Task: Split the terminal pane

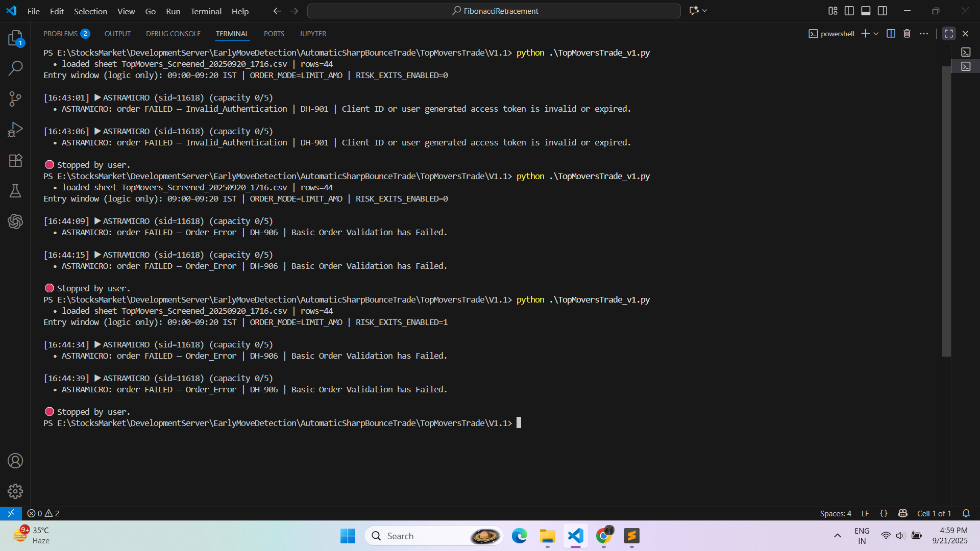Action: point(891,34)
